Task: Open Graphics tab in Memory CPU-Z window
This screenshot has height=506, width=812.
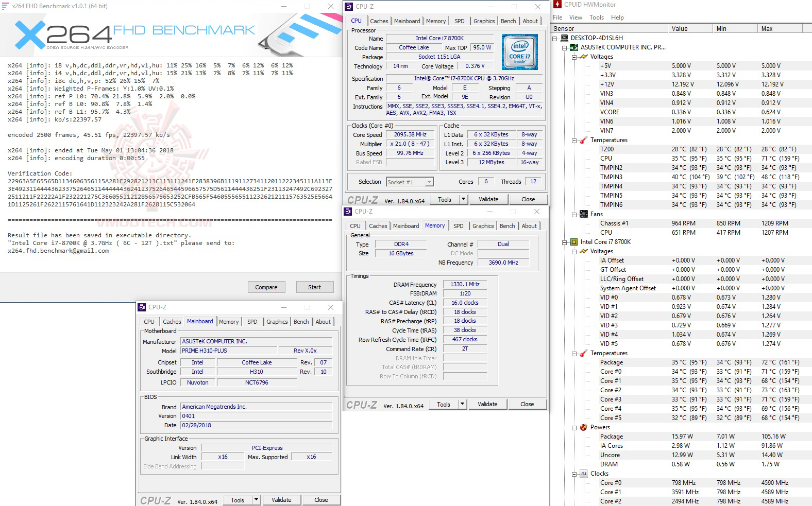Action: (483, 226)
